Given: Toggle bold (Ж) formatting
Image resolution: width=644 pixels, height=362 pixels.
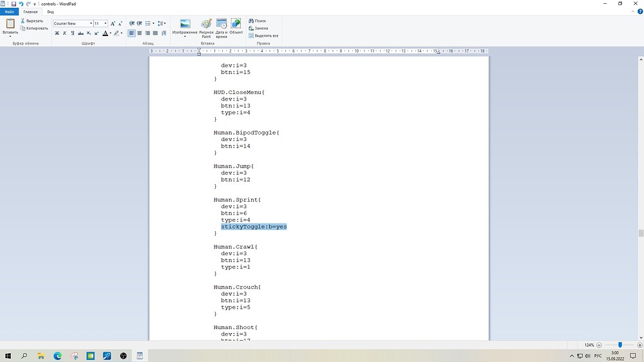Looking at the screenshot, I should (57, 33).
